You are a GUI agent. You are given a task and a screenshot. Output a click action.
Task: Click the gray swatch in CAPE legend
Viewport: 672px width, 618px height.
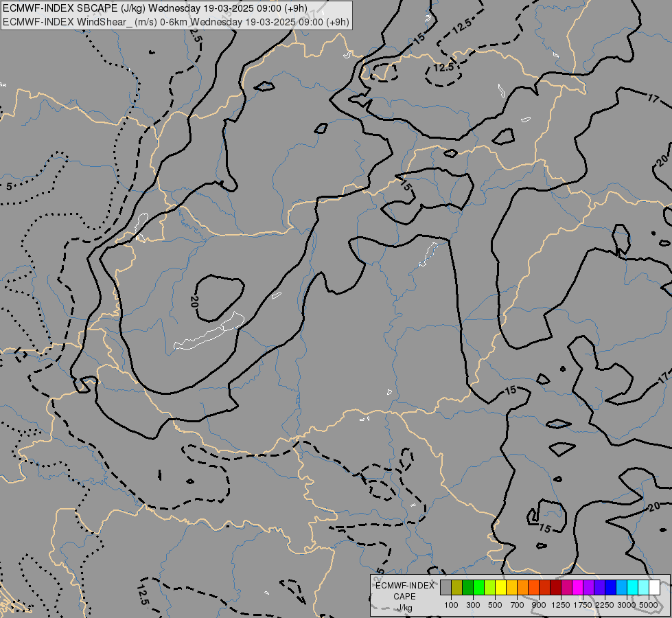pyautogui.click(x=445, y=587)
